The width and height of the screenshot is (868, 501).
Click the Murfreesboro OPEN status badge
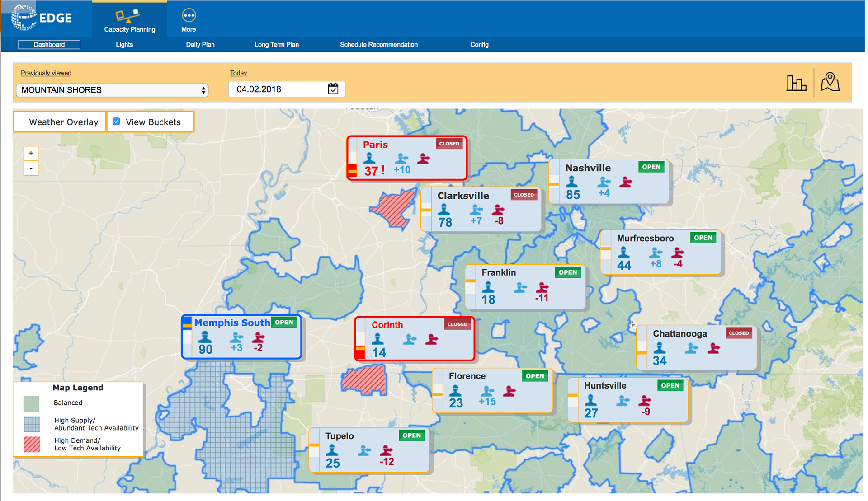click(x=703, y=237)
